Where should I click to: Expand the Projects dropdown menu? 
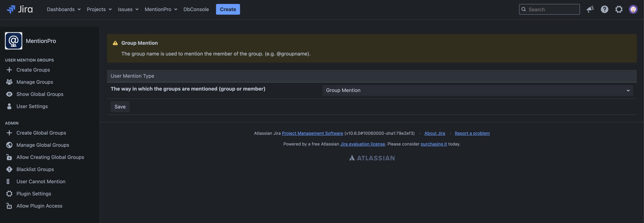(x=99, y=9)
